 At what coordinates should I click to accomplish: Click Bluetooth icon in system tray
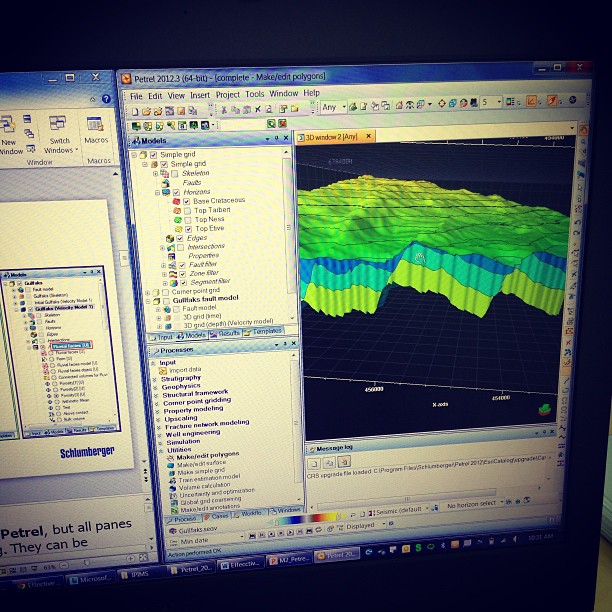tap(443, 544)
